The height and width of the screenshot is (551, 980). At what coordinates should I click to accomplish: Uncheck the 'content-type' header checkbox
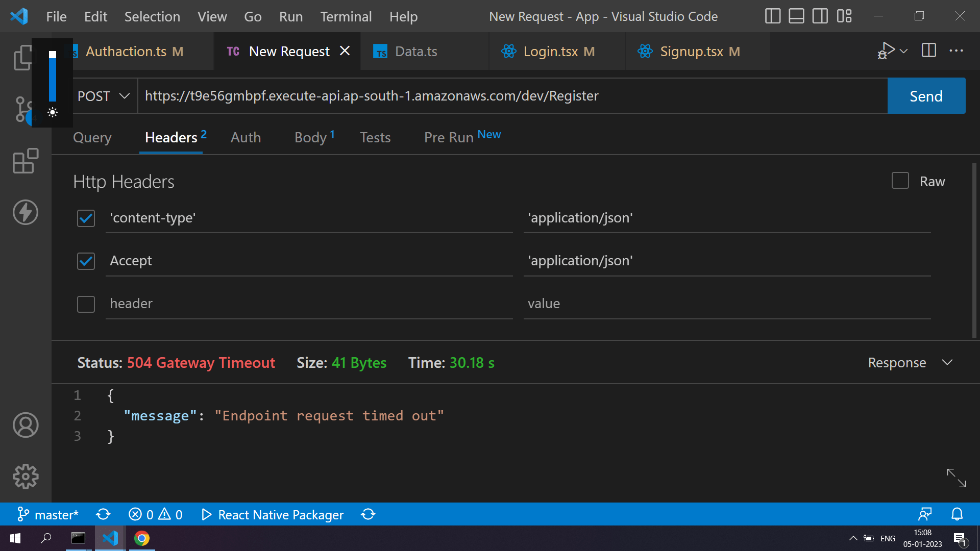[x=86, y=218]
